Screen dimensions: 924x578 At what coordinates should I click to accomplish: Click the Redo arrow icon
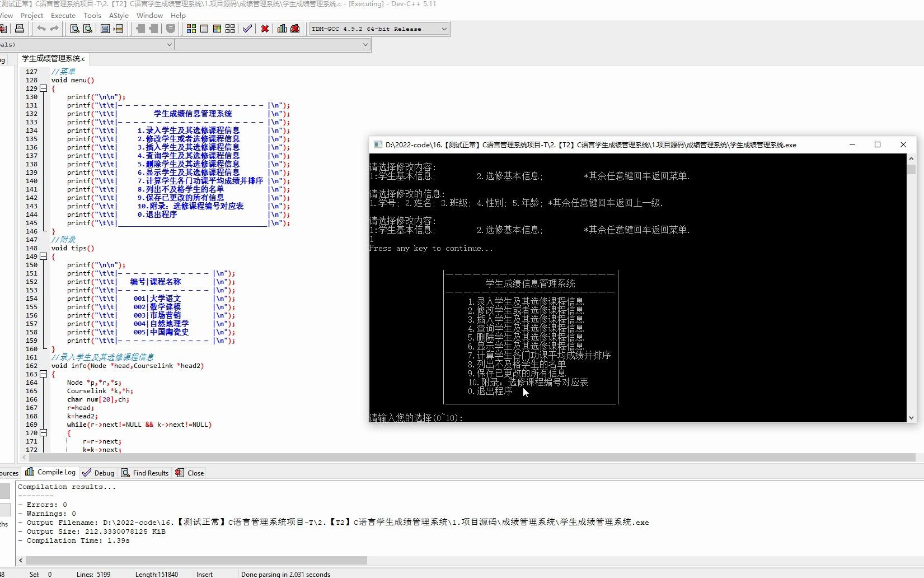pyautogui.click(x=54, y=29)
